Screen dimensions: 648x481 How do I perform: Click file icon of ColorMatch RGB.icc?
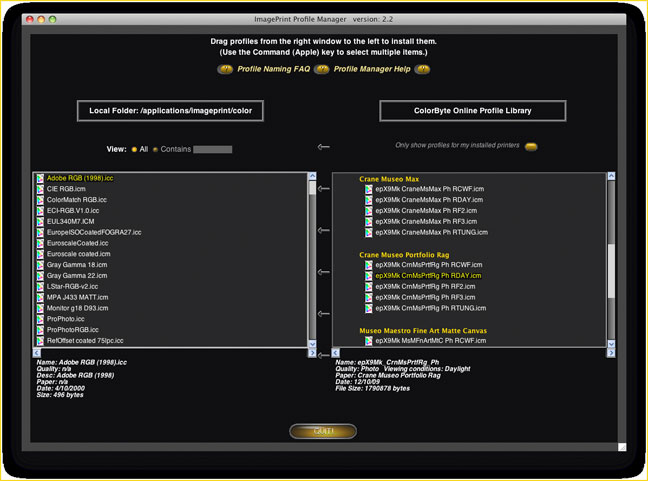pos(40,200)
